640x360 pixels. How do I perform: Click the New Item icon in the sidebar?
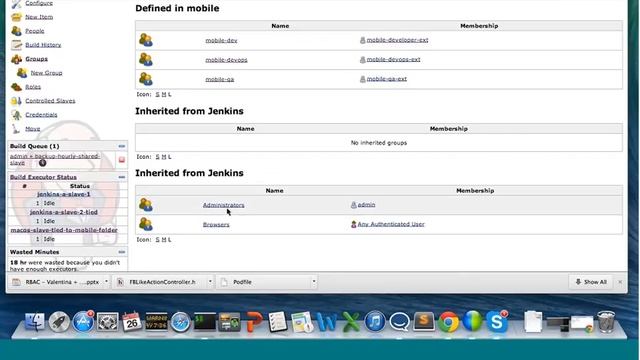(16, 17)
